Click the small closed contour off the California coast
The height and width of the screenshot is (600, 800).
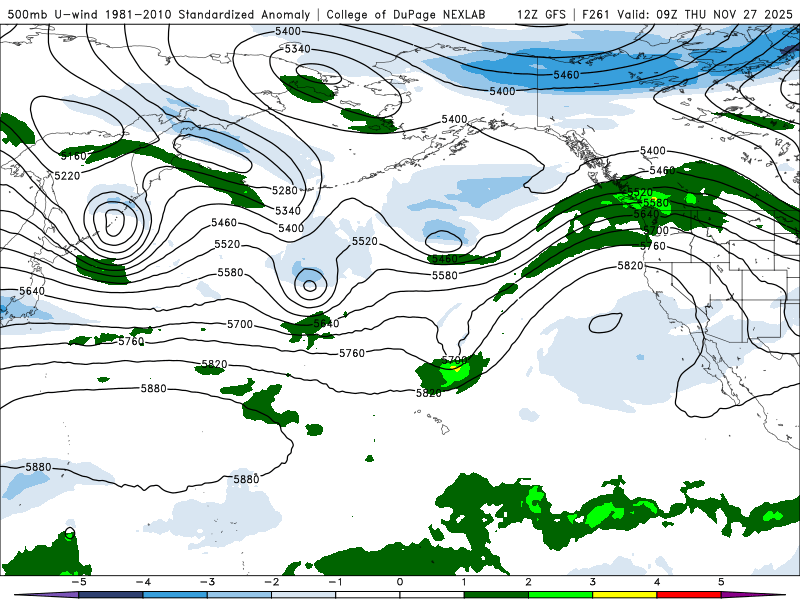pyautogui.click(x=606, y=322)
